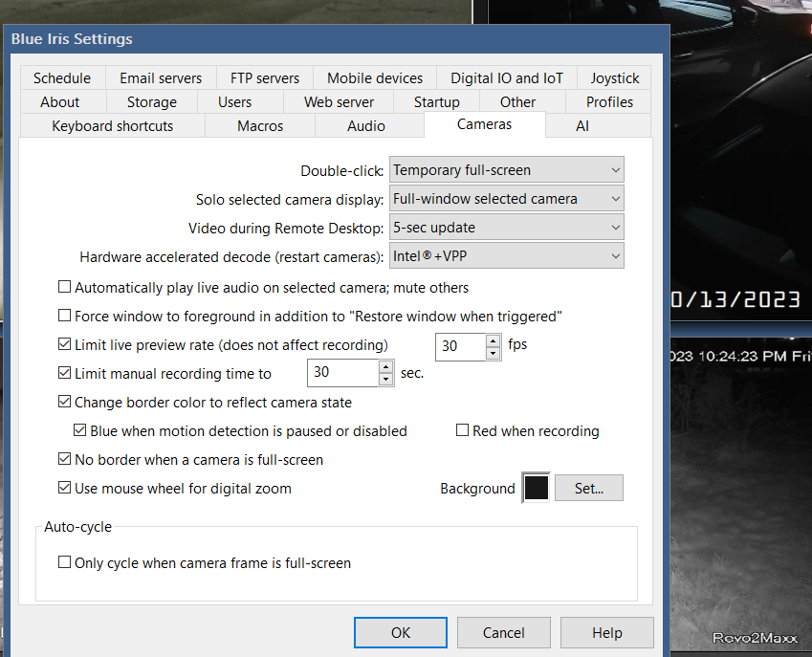
Task: Uncheck Limit manual recording time
Action: coord(64,373)
